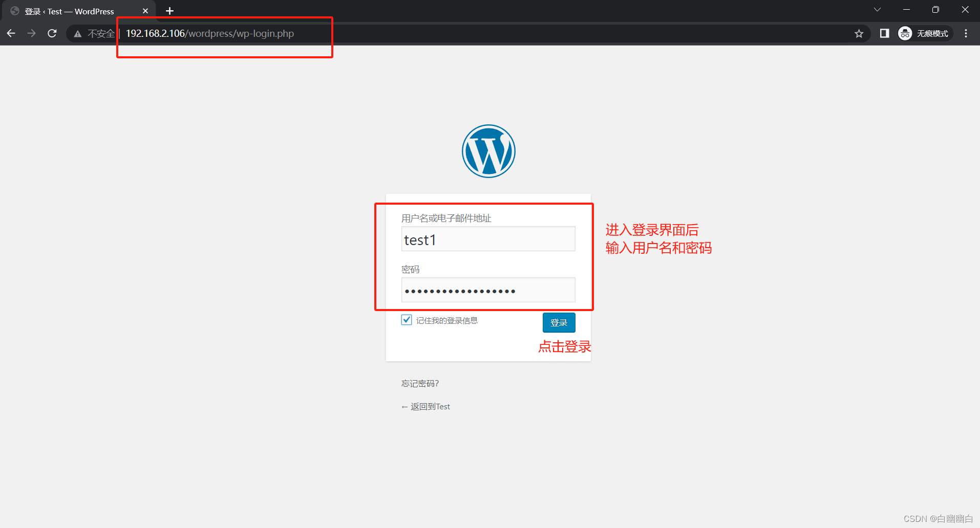This screenshot has height=528, width=980.
Task: Focus the password input field
Action: [x=488, y=290]
